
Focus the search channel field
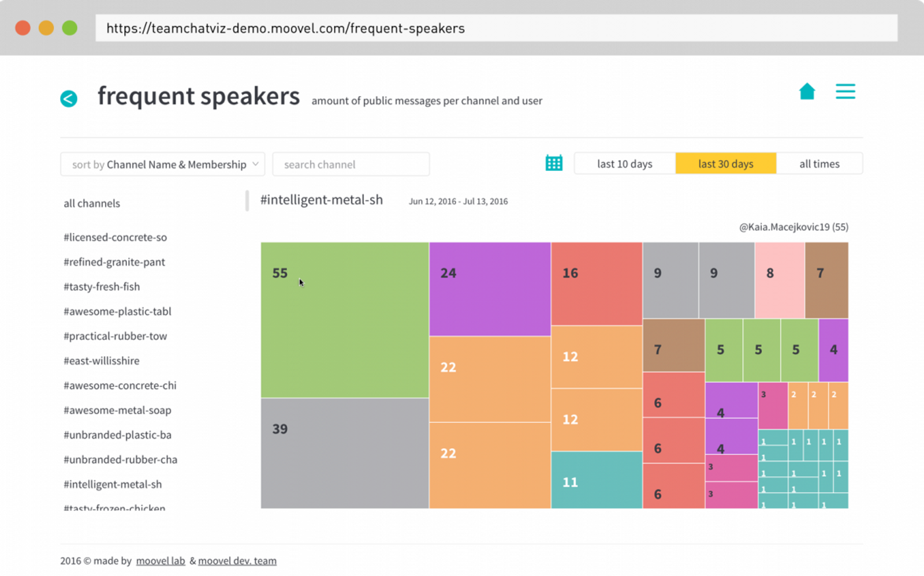coord(351,164)
